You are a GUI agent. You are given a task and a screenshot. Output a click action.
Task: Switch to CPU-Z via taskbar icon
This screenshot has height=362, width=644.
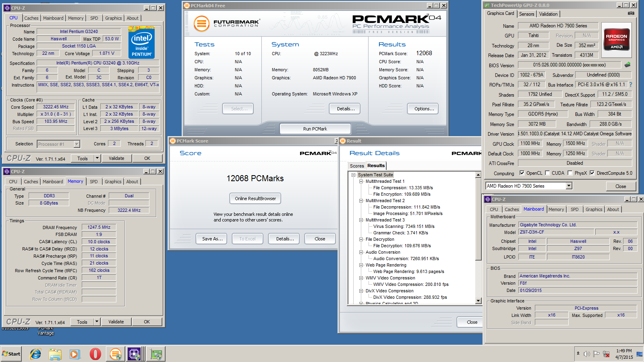tap(134, 354)
